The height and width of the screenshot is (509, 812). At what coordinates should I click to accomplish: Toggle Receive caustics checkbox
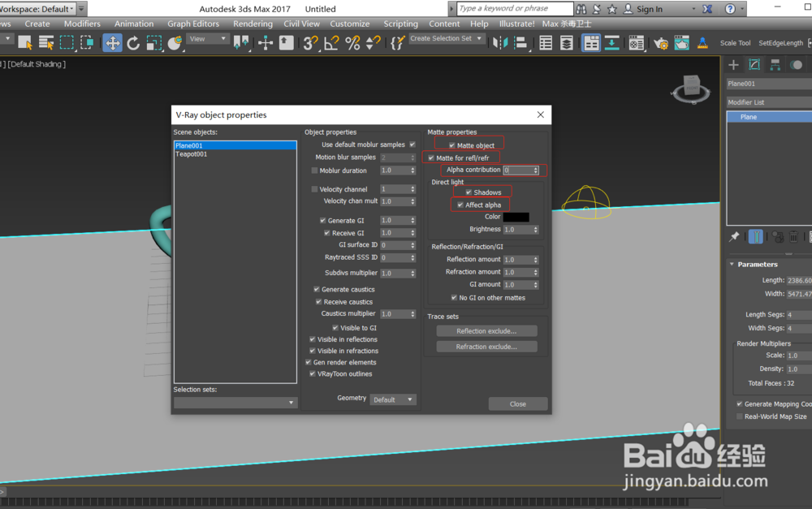318,301
